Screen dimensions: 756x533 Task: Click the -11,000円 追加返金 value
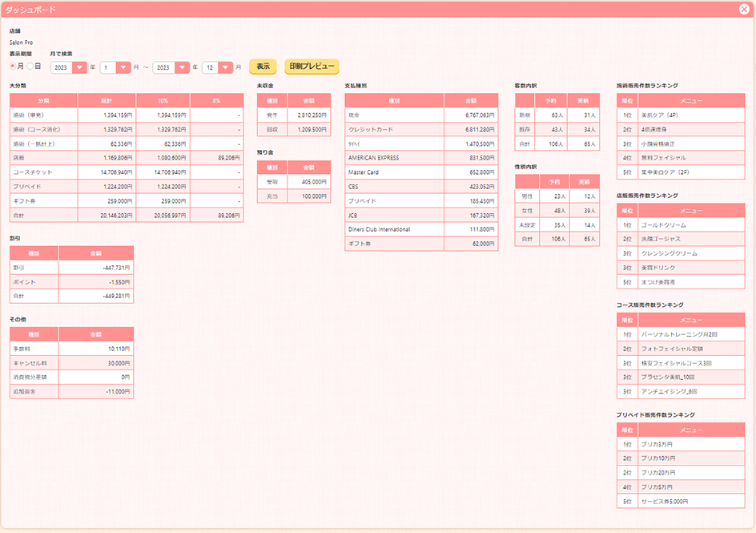(118, 392)
